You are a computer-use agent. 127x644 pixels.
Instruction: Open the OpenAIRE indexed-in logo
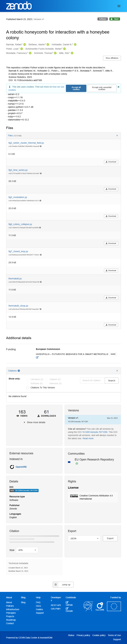click(18, 467)
